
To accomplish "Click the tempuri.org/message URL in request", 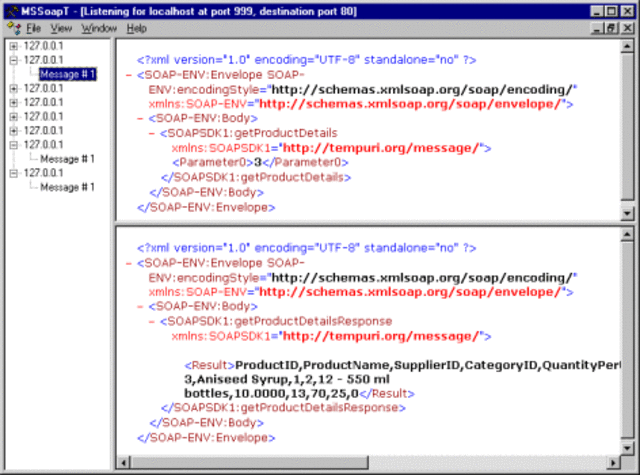I will pyautogui.click(x=380, y=148).
